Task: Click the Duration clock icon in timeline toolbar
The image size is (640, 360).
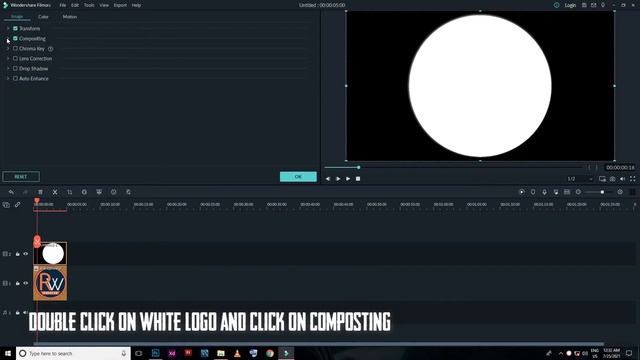Action: coord(113,192)
